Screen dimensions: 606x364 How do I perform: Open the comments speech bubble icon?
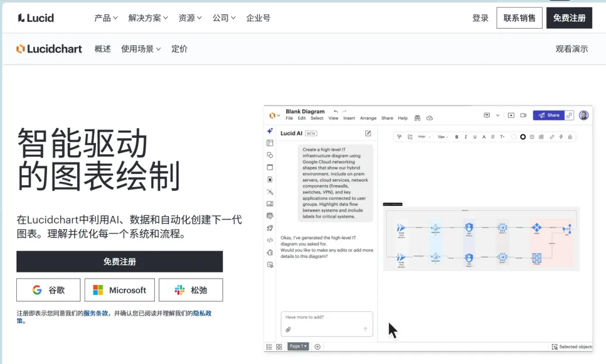486,115
